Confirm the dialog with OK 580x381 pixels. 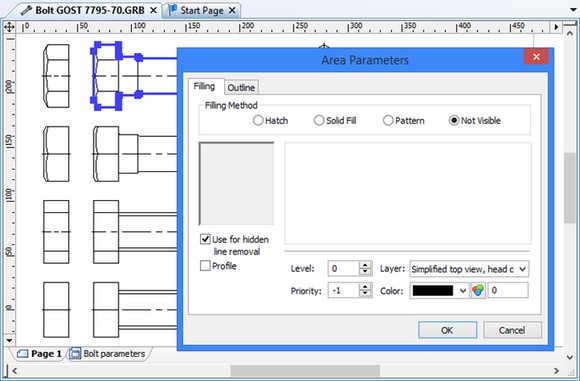(x=447, y=330)
